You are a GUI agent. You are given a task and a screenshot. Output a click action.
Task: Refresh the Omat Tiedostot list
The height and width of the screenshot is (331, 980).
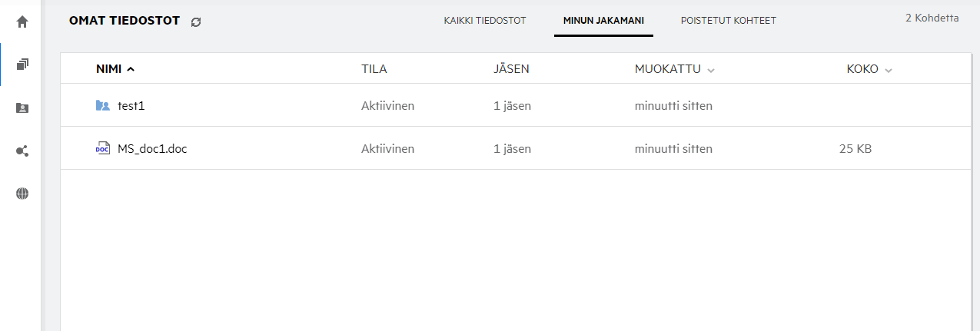(196, 22)
